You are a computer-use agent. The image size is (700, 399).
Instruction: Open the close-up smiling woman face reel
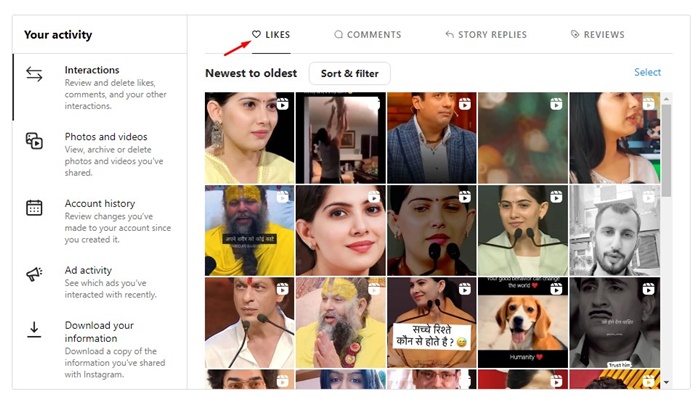341,230
